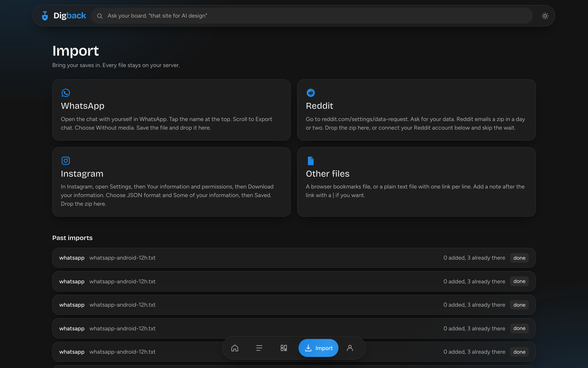This screenshot has width=588, height=368.
Task: Click the "Bring your saves in" subtitle
Action: (x=116, y=65)
